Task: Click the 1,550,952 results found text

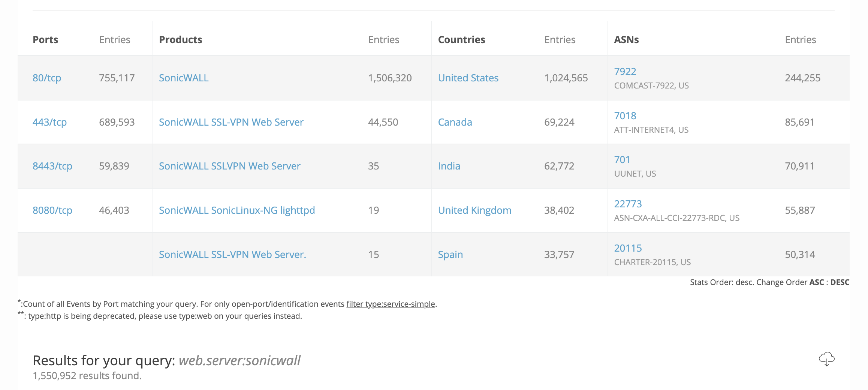Action: point(87,376)
